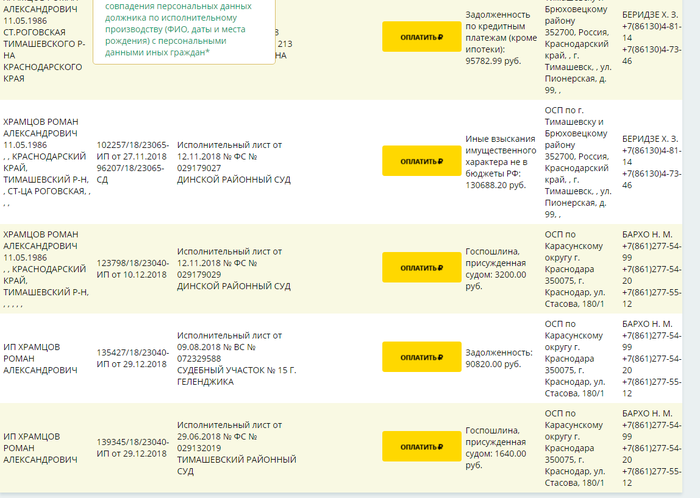Click ОСП по Карасунскому округу in the 90820.00 руб. row
The height and width of the screenshot is (498, 700).
pos(575,358)
